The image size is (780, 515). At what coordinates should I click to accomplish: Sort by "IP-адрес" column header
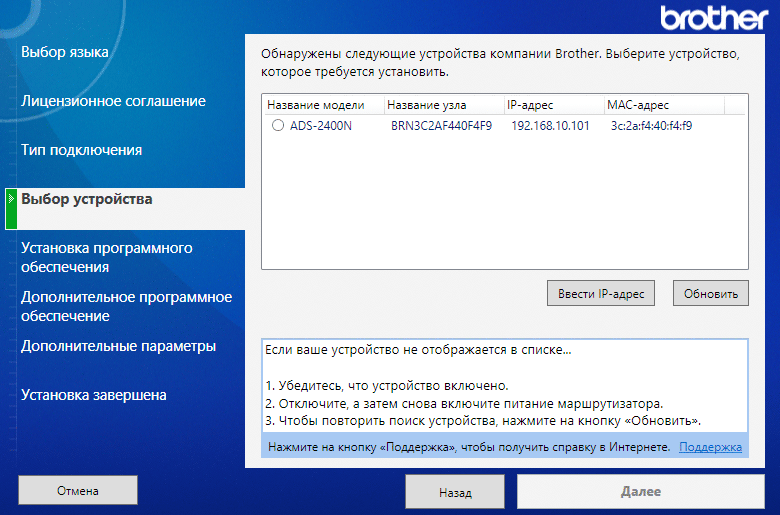point(554,105)
